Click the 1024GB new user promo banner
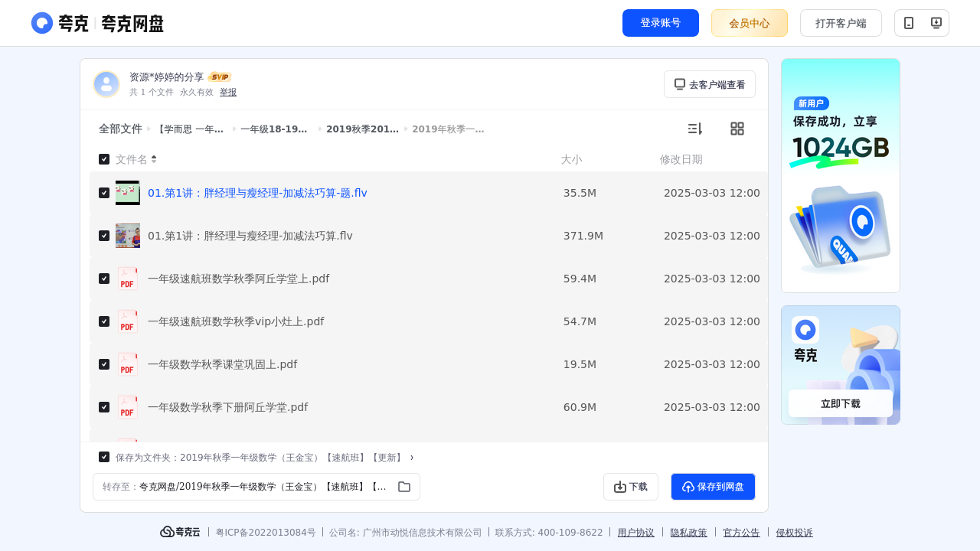This screenshot has width=980, height=551. (x=841, y=175)
